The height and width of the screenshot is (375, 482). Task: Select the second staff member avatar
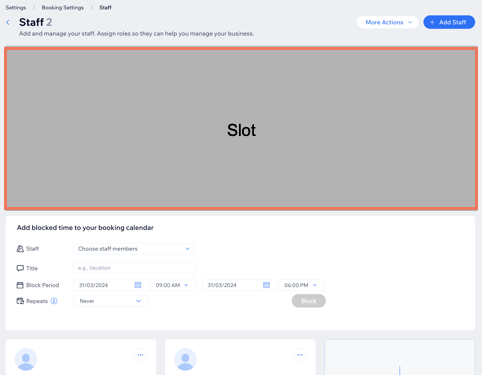pos(185,359)
